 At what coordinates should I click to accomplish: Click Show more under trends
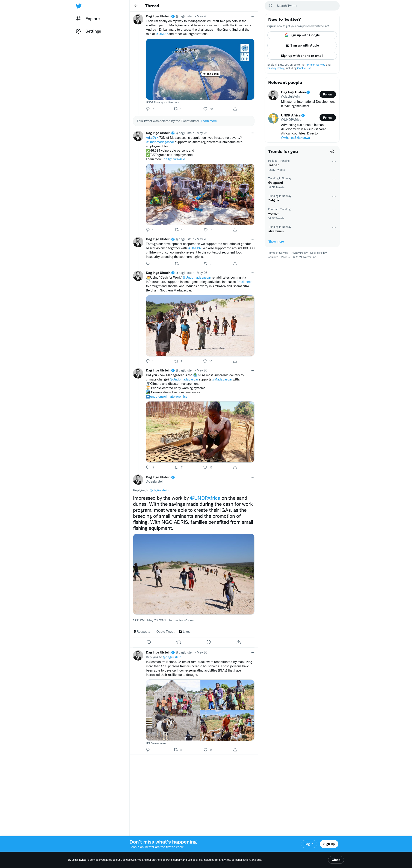[276, 242]
